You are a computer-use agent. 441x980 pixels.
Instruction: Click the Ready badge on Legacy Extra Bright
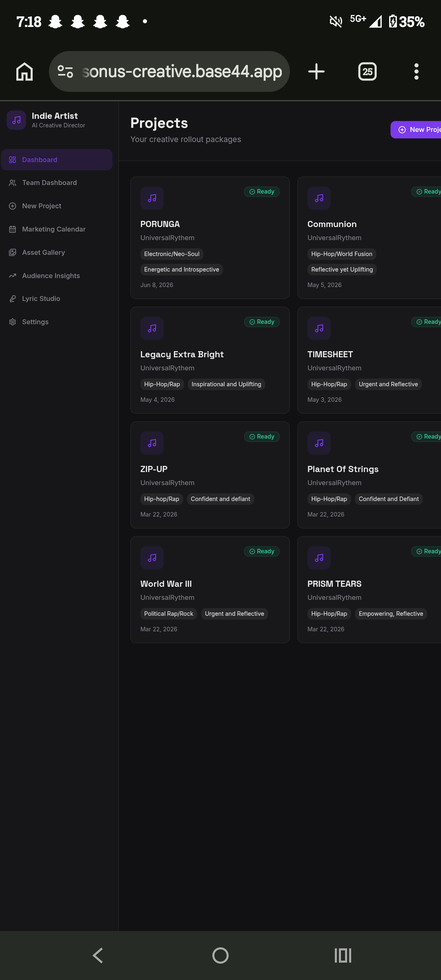(262, 322)
